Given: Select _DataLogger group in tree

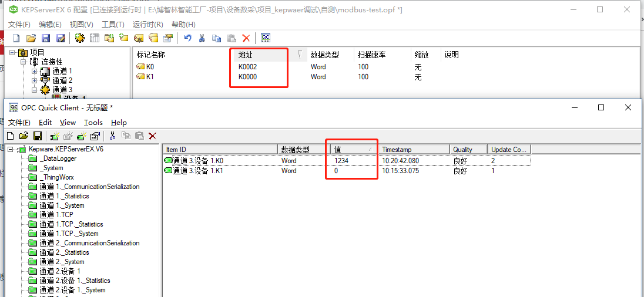Looking at the screenshot, I should click(x=58, y=158).
